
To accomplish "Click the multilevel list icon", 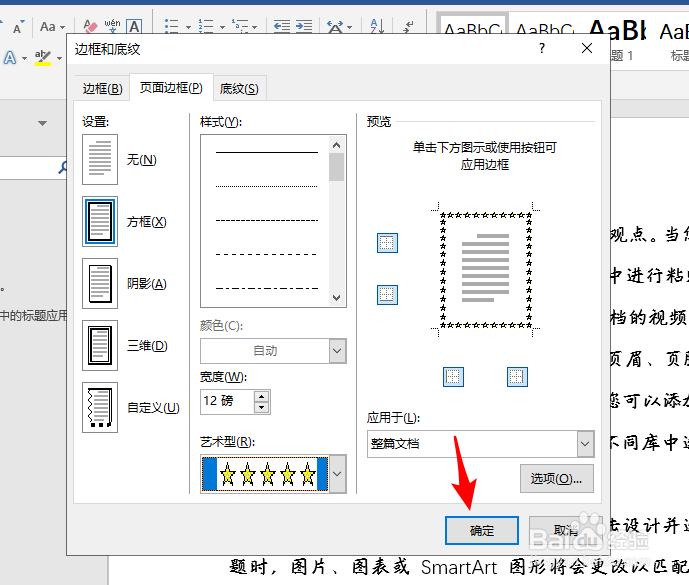I will click(240, 27).
